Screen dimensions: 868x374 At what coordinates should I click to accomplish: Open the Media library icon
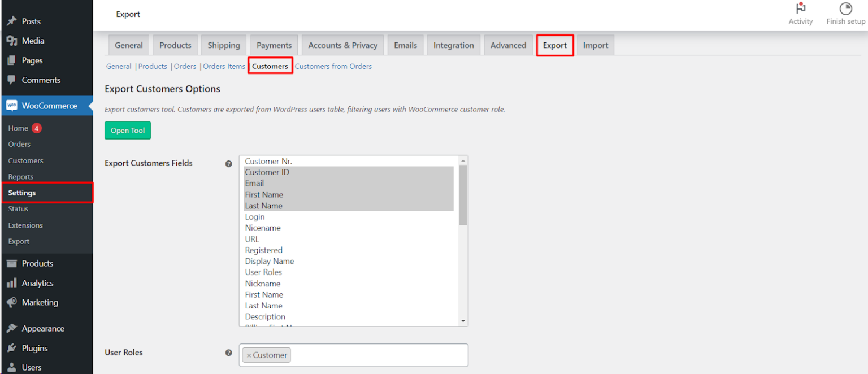[x=11, y=40]
